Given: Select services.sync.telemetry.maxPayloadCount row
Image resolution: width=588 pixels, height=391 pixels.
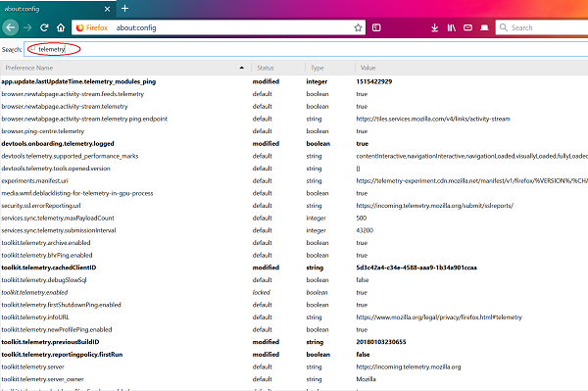Looking at the screenshot, I should pyautogui.click(x=294, y=218).
